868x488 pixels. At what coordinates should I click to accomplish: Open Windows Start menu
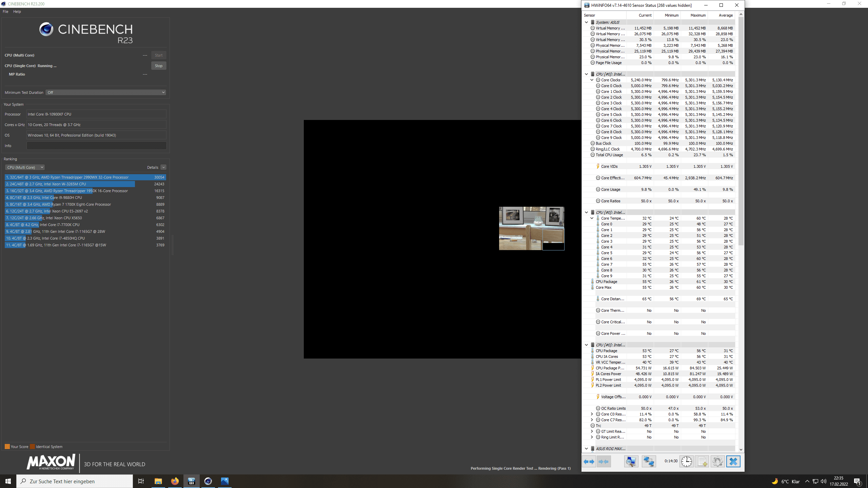pyautogui.click(x=8, y=481)
